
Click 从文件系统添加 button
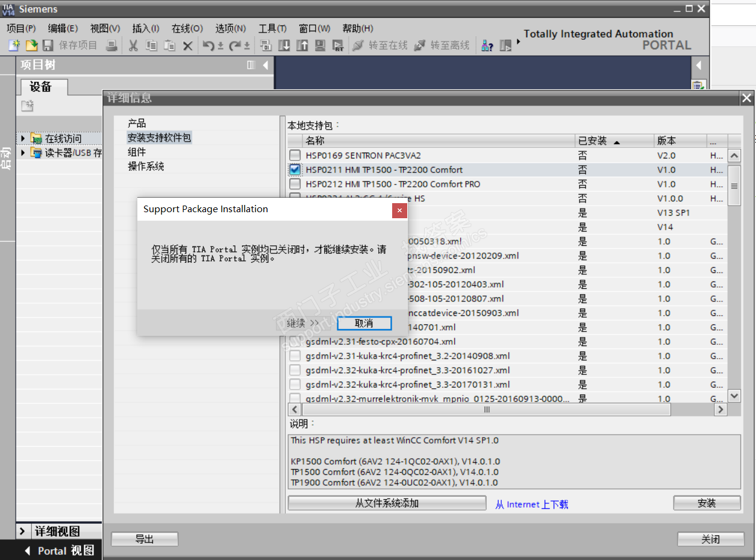click(387, 503)
